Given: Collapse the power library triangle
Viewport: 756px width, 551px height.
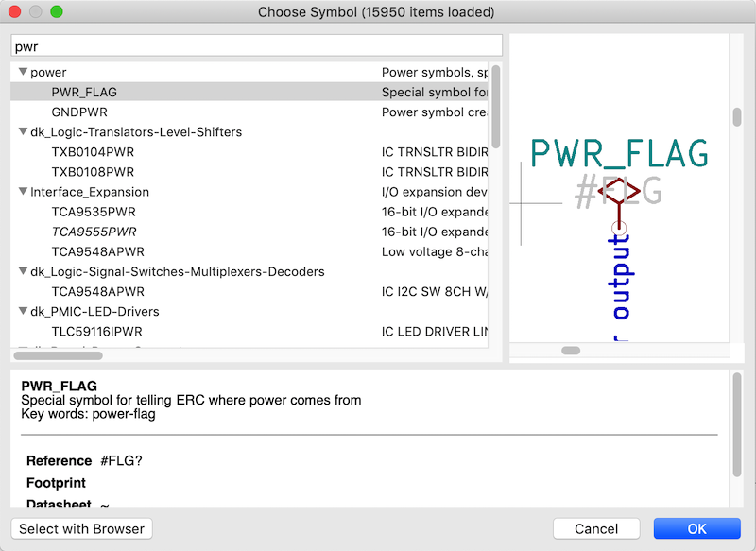Looking at the screenshot, I should coord(23,72).
